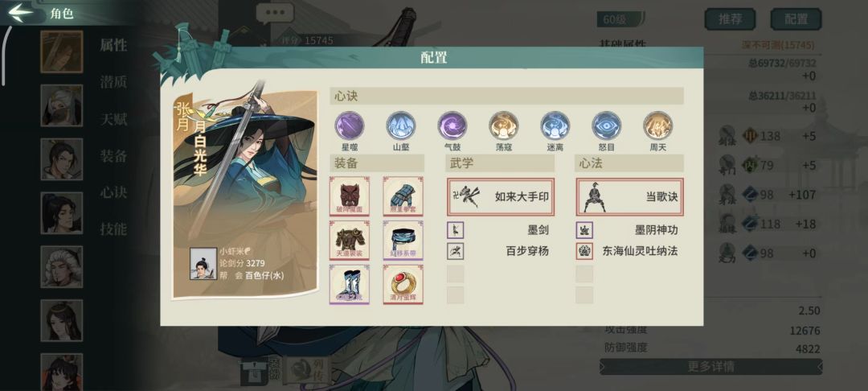
Task: Expand 更多详情 at the bottom
Action: [710, 367]
